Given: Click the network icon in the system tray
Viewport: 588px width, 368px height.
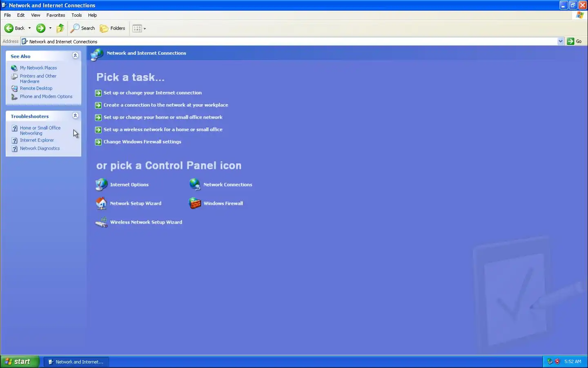Looking at the screenshot, I should coord(550,361).
